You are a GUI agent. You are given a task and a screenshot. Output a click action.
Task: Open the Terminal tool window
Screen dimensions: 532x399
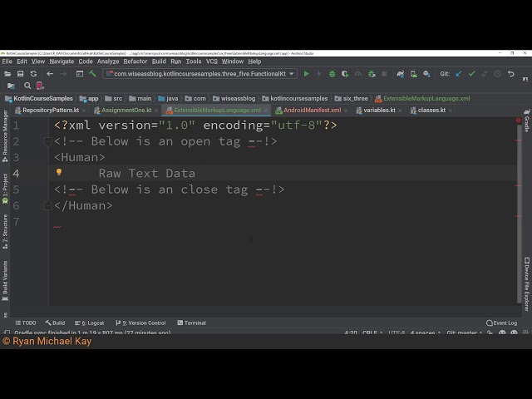coord(191,323)
